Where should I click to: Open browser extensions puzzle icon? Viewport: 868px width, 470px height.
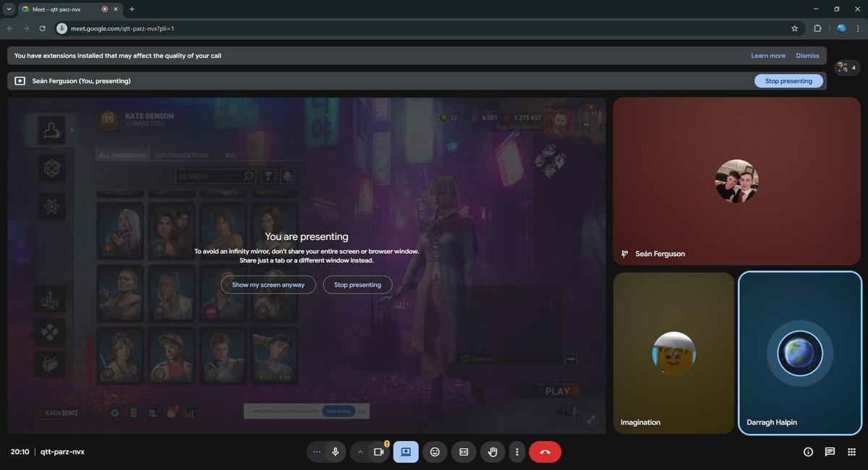pyautogui.click(x=817, y=28)
